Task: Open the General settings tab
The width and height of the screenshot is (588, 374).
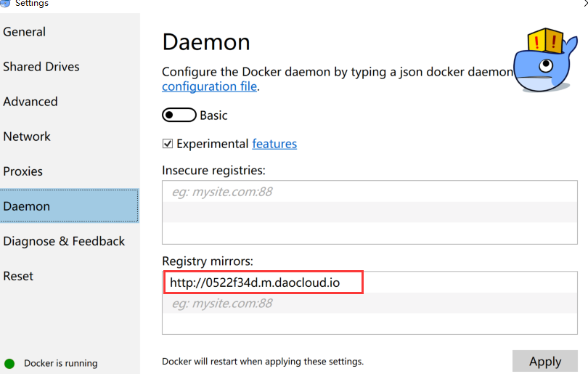Action: (x=25, y=32)
